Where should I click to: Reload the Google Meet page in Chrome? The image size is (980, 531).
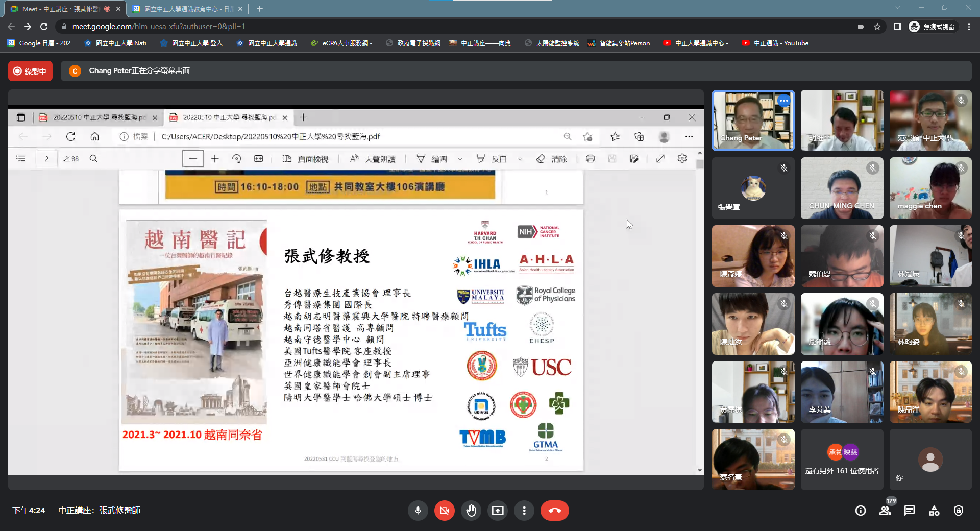[x=44, y=27]
